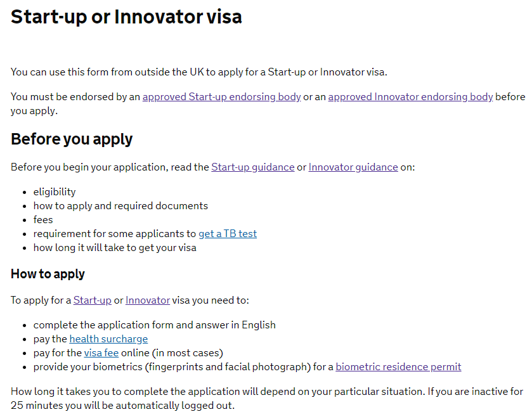
Task: Visit the health surcharge link
Action: coord(108,339)
